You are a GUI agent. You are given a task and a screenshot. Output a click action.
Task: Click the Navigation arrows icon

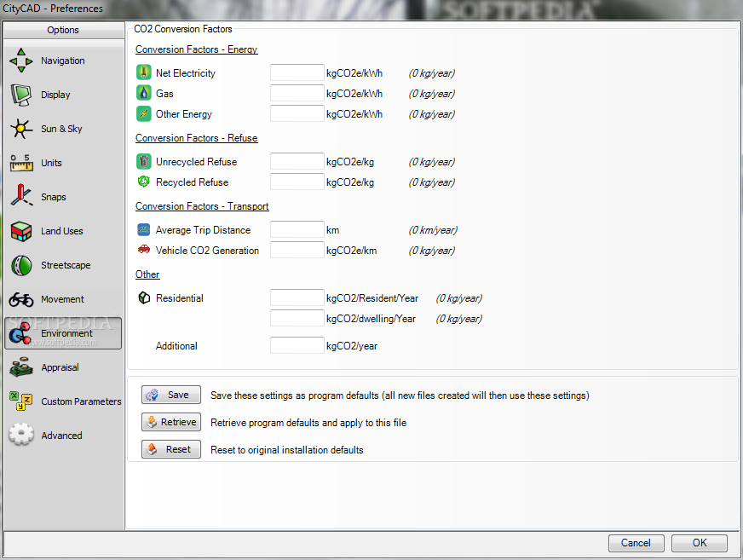[x=20, y=61]
